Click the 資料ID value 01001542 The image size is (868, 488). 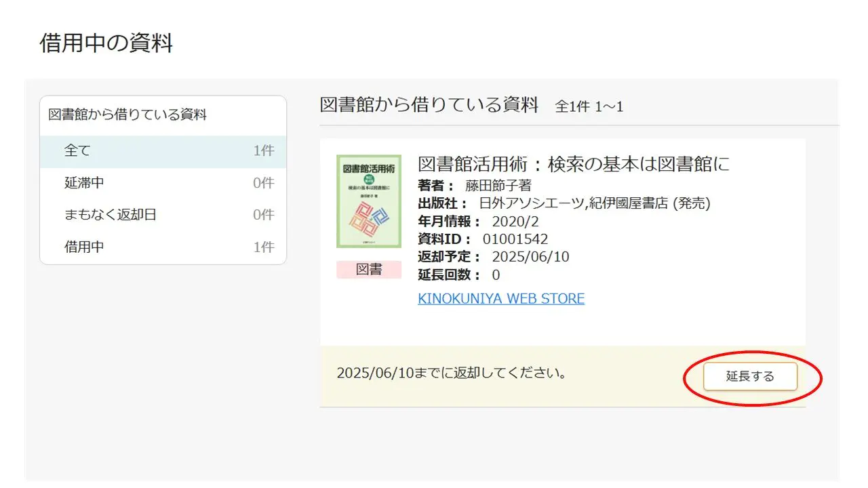tap(515, 239)
